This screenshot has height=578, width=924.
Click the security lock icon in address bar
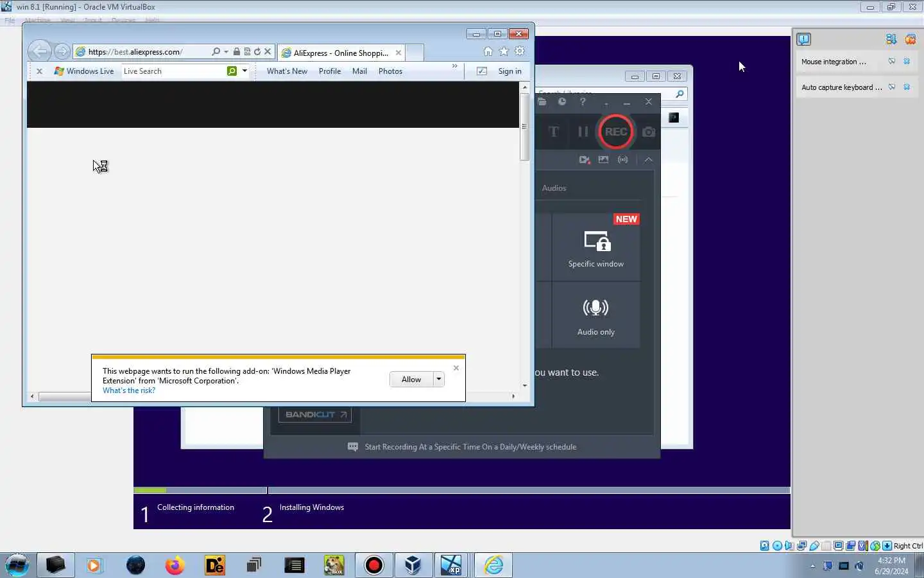click(x=237, y=52)
